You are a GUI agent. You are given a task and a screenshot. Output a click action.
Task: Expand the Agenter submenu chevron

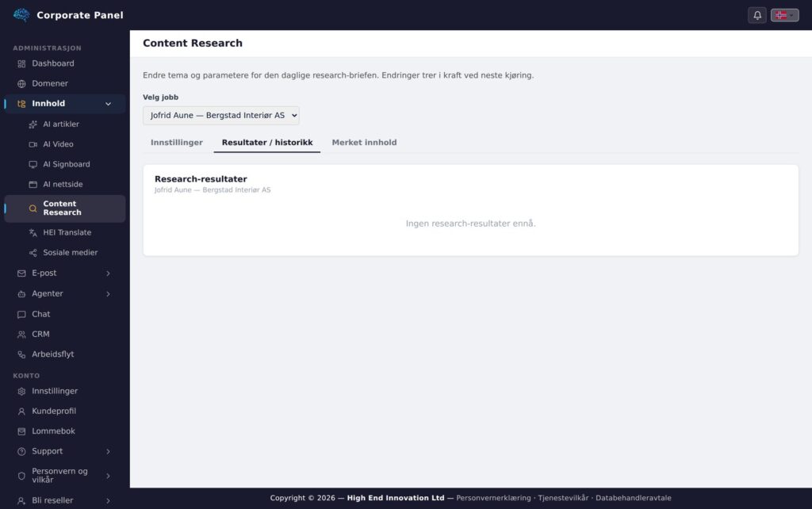(x=108, y=294)
